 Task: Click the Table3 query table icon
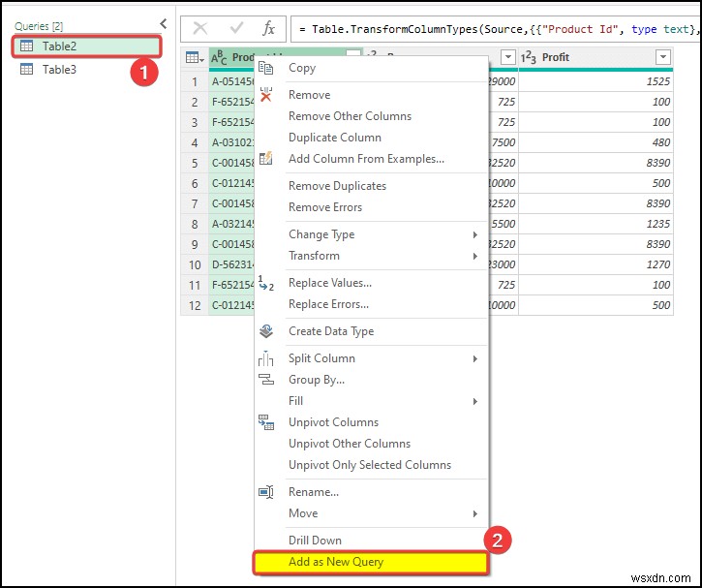(26, 69)
